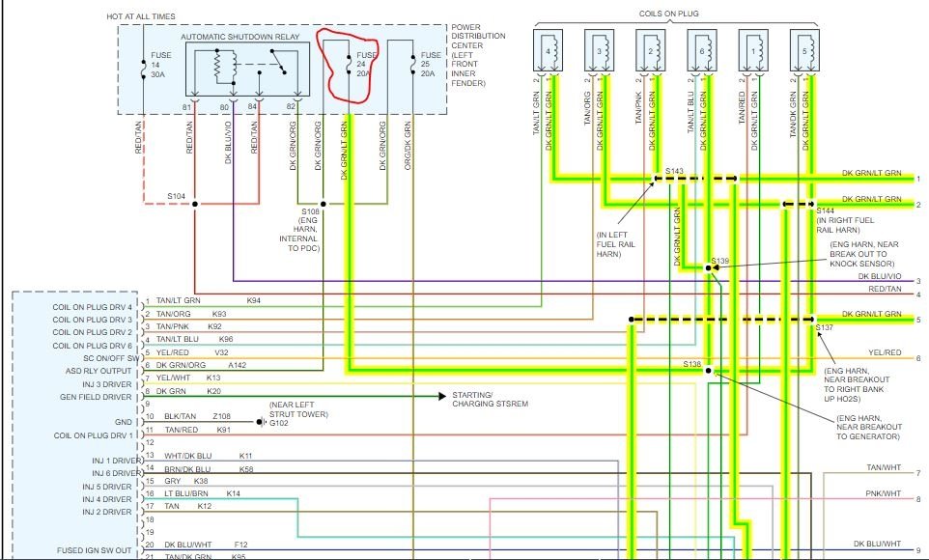929x560 pixels.
Task: Select 'COIL ON PLUG DRV 1' pin label
Action: click(94, 435)
